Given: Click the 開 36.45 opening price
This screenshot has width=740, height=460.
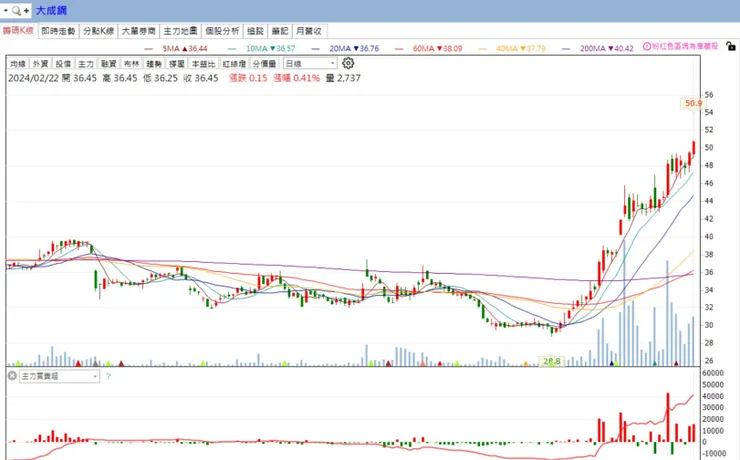Looking at the screenshot, I should coord(79,78).
